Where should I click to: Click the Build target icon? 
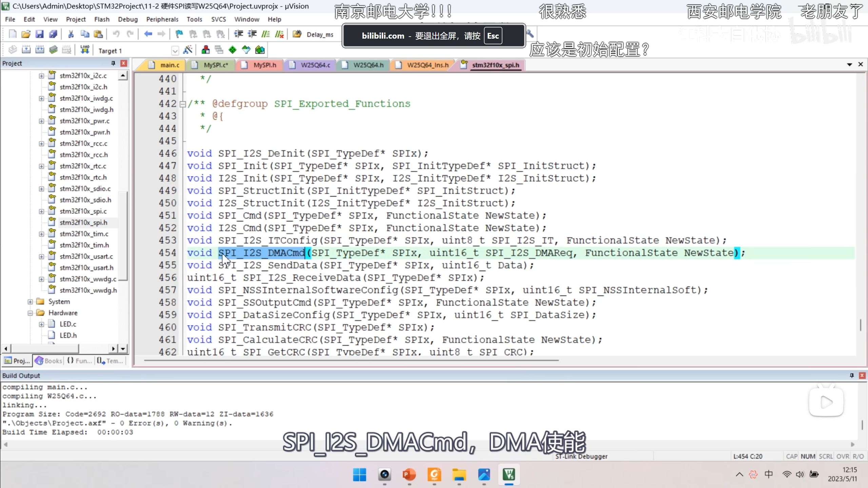point(26,50)
